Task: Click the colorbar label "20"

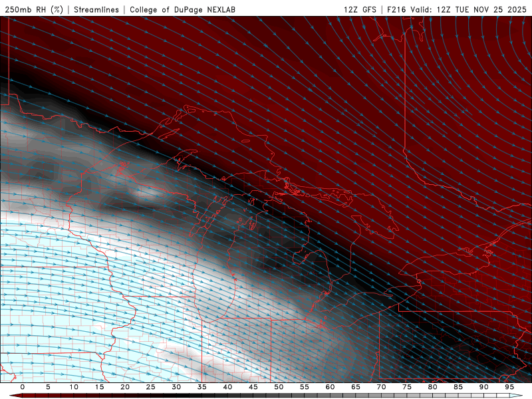Action: pos(125,387)
